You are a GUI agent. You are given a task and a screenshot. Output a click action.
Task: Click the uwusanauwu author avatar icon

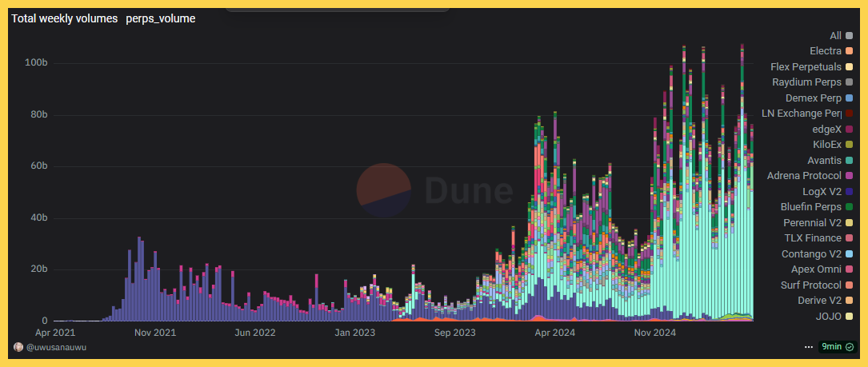[x=18, y=347]
